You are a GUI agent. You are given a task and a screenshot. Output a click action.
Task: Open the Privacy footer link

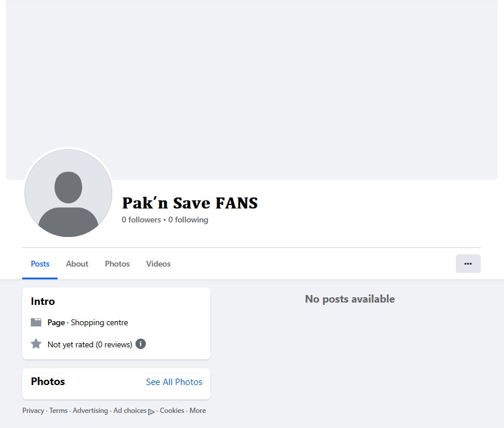pyautogui.click(x=33, y=411)
